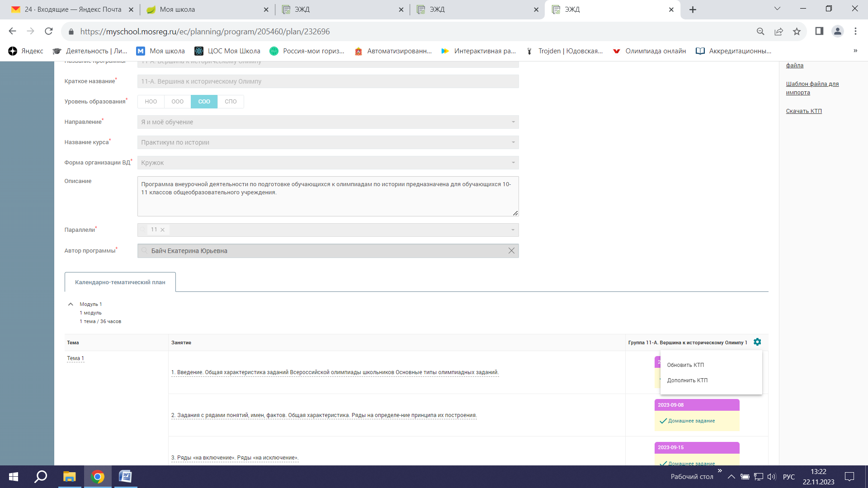Screen dimensions: 868x488
Task: Click the Автор программы field
Action: [328, 251]
